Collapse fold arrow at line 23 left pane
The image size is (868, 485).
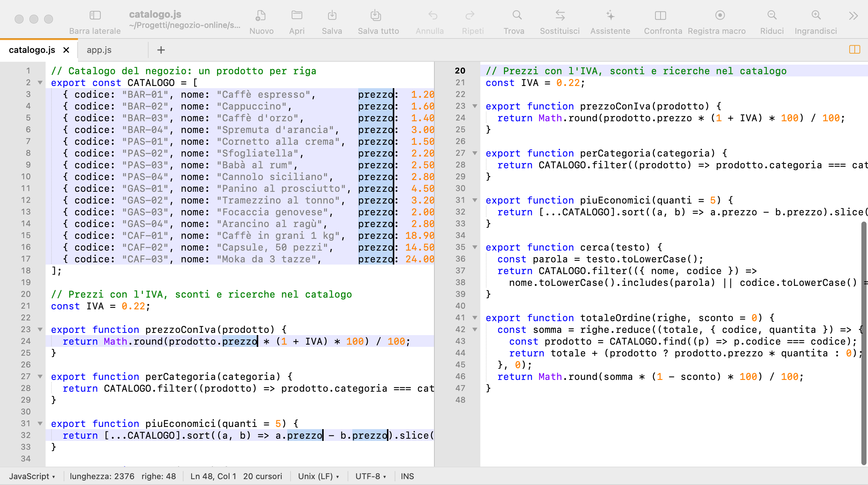pyautogui.click(x=40, y=330)
